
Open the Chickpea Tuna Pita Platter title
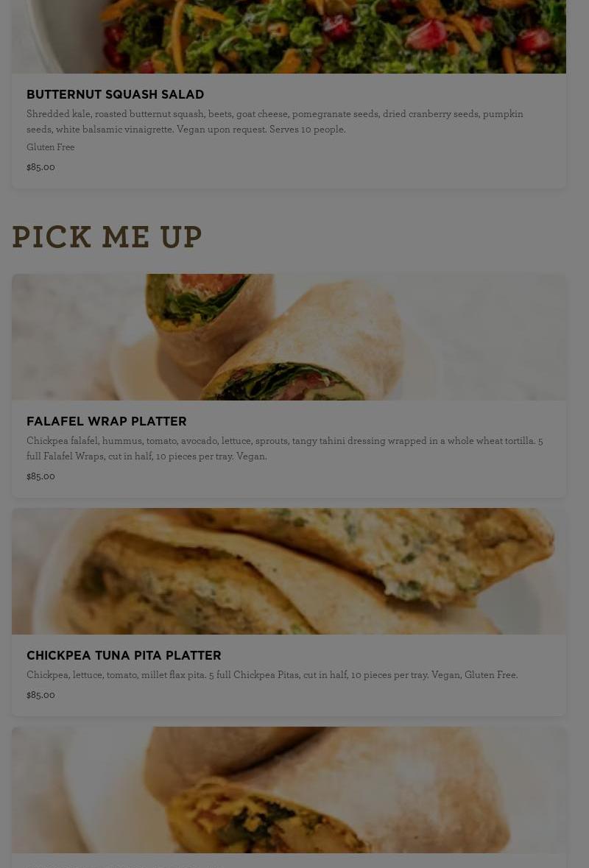coord(124,656)
